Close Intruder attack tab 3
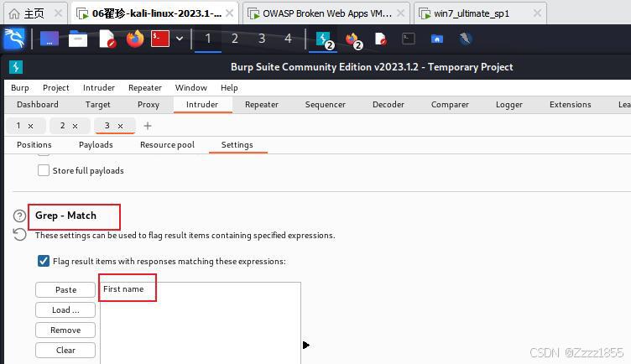This screenshot has width=631, height=364. click(120, 127)
